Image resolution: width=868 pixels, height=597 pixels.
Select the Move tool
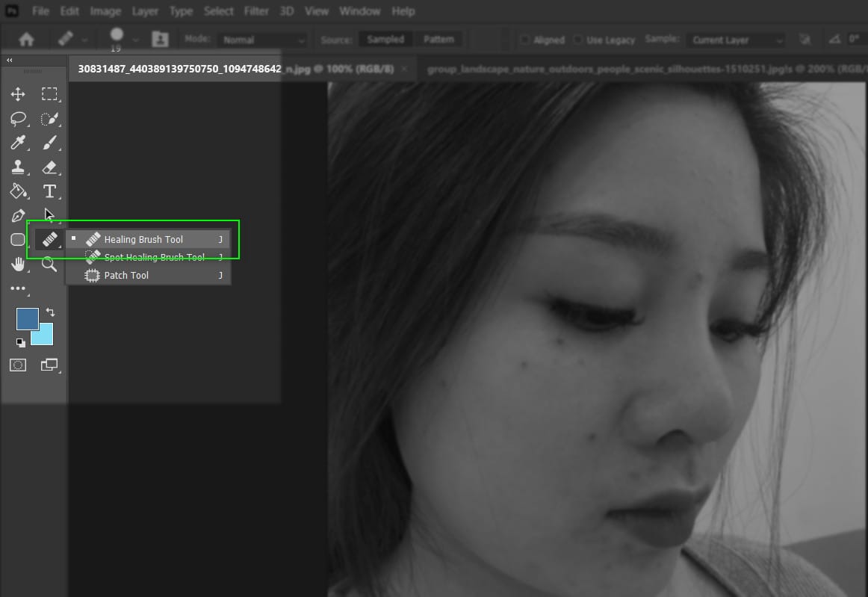(18, 94)
